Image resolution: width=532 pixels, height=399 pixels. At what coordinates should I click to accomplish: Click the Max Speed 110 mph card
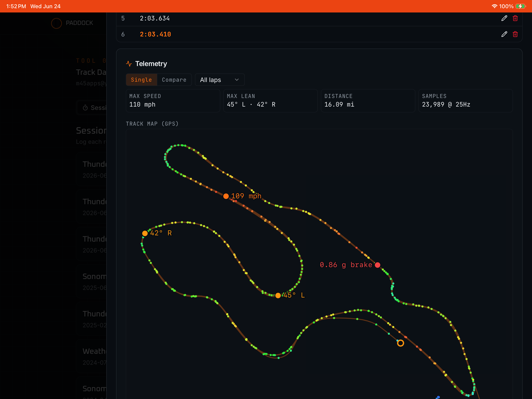pos(173,101)
